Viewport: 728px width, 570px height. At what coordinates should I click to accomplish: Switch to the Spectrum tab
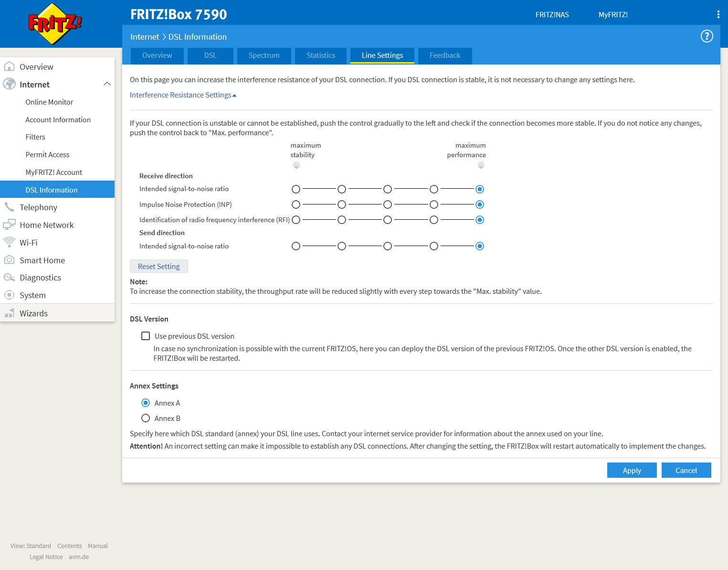tap(264, 55)
